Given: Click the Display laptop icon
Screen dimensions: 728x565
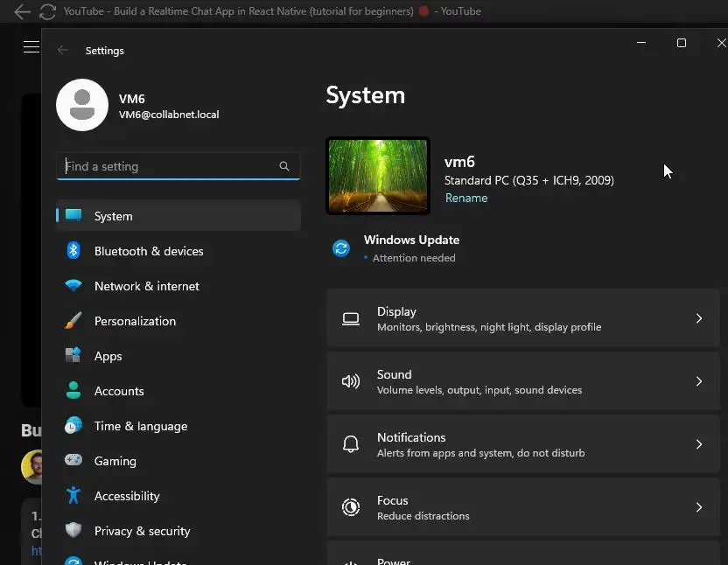Looking at the screenshot, I should [x=351, y=319].
